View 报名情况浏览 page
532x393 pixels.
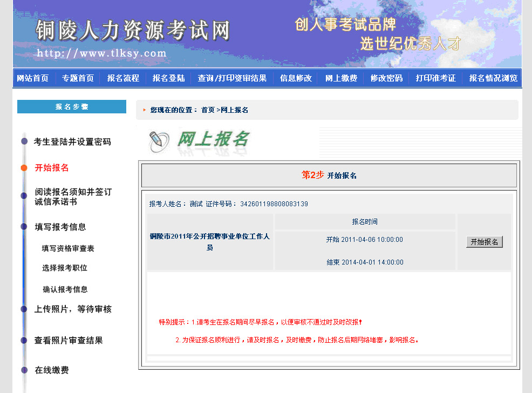493,78
